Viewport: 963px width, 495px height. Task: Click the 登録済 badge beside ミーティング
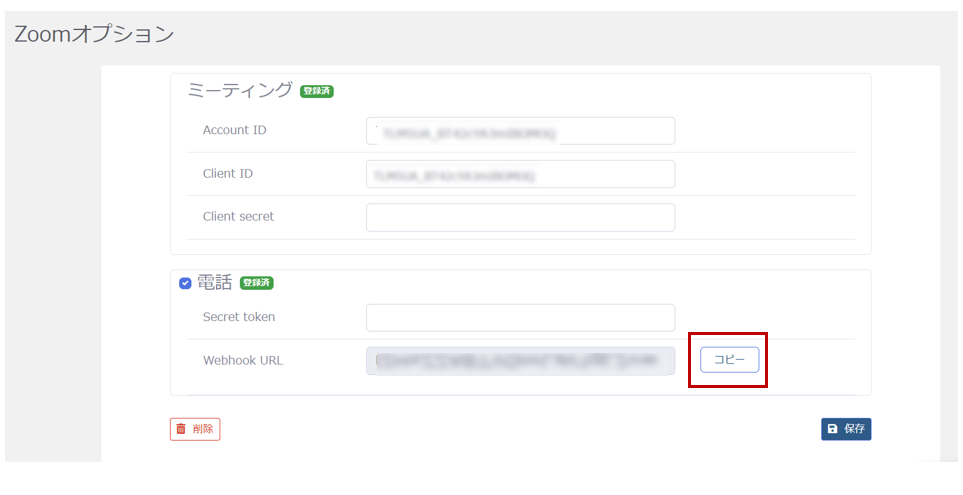(x=317, y=92)
